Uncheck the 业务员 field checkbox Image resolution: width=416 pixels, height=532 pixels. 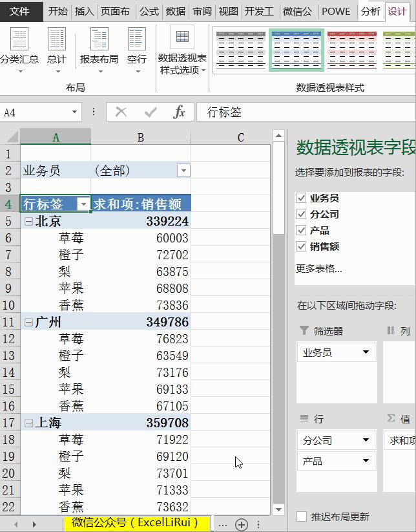(x=301, y=198)
